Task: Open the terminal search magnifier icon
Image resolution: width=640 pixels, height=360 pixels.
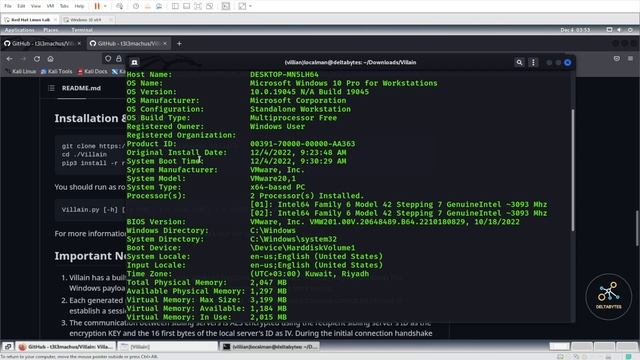Action: coord(519,62)
